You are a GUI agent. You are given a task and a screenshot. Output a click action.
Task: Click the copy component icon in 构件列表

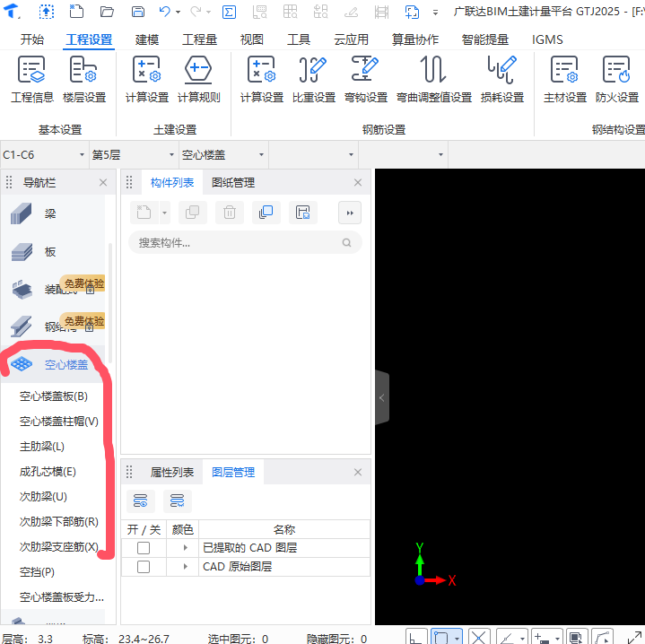(x=192, y=213)
